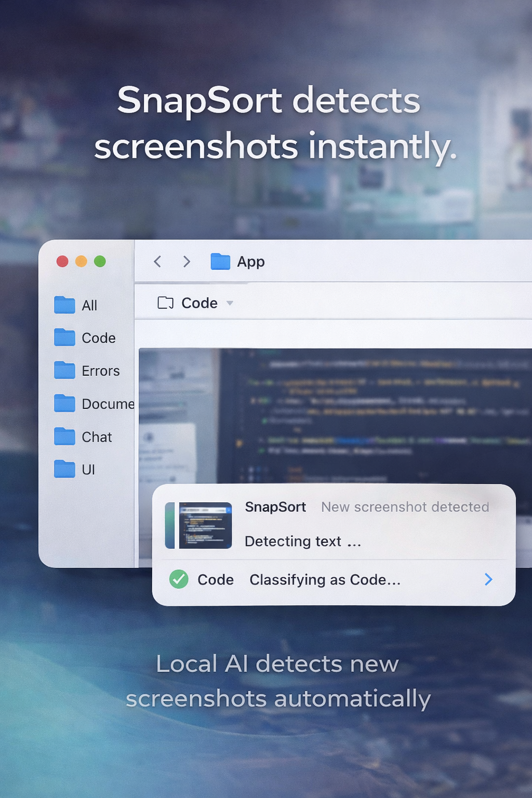Image resolution: width=532 pixels, height=798 pixels.
Task: Click the Detecting text progress line
Action: pyautogui.click(x=302, y=541)
